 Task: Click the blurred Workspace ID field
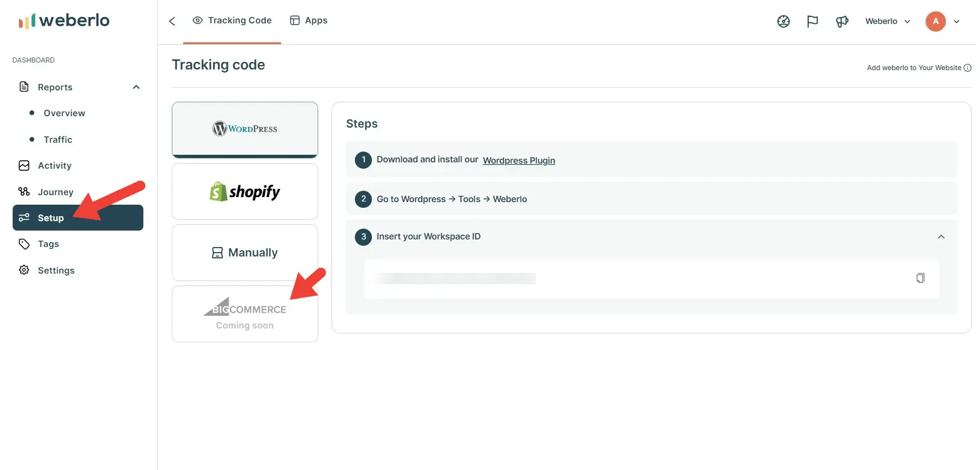[x=652, y=279]
